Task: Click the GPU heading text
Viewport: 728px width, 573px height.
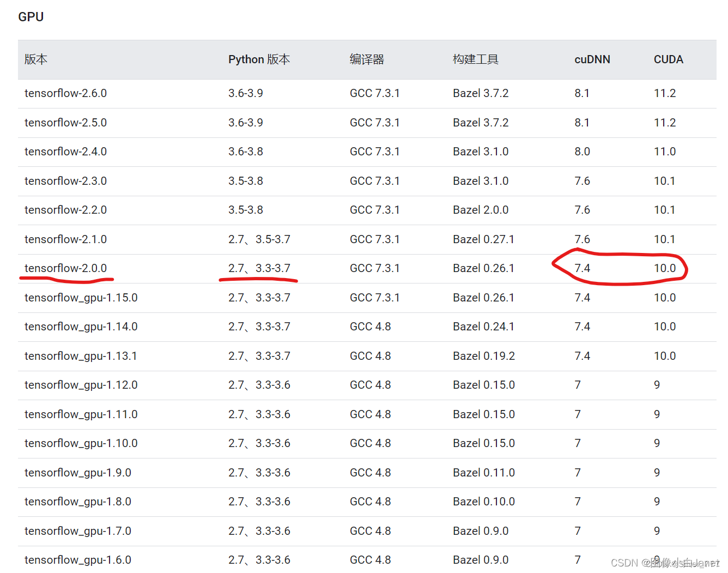Action: pyautogui.click(x=31, y=17)
